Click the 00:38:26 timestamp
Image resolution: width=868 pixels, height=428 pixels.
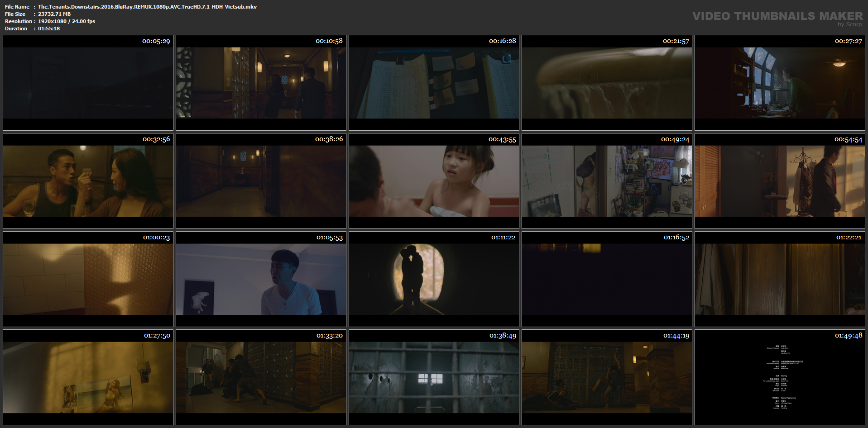329,139
